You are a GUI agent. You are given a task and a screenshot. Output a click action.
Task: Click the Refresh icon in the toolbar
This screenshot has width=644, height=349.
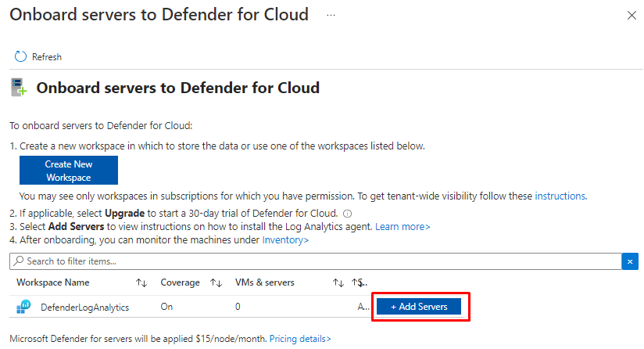[20, 56]
